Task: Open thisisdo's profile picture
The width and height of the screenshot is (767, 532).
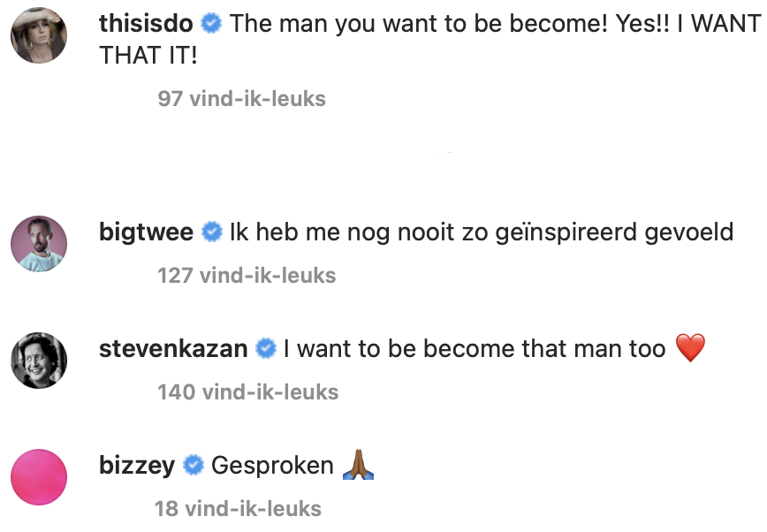Action: point(39,36)
